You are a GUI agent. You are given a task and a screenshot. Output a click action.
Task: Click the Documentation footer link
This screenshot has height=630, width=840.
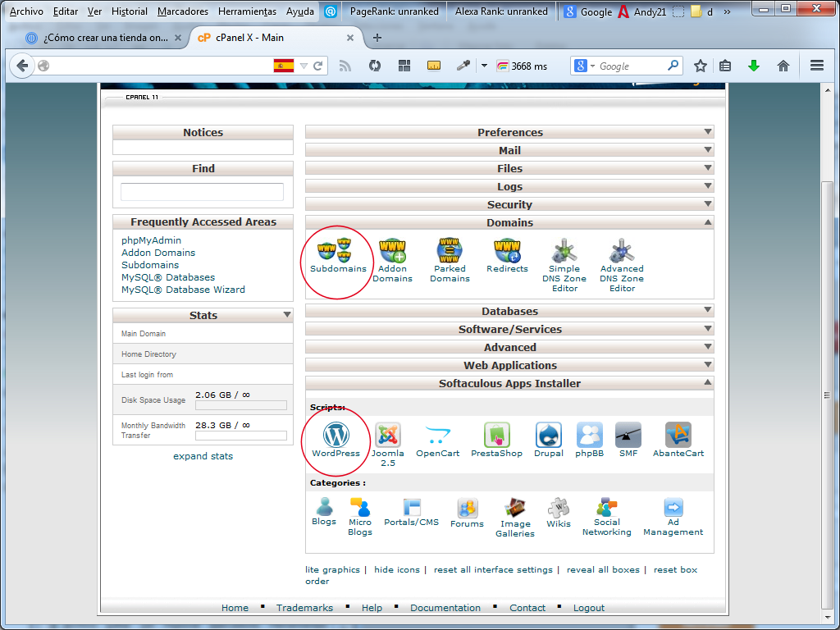coord(445,608)
